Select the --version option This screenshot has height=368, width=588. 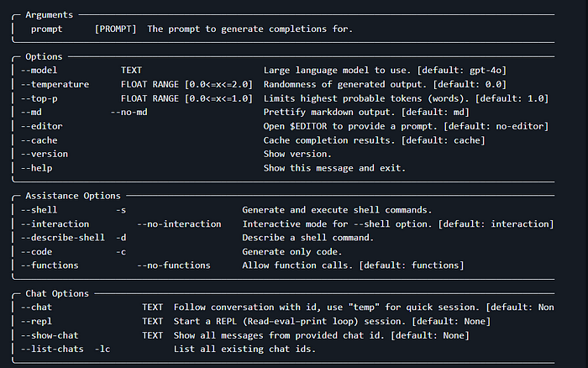click(x=45, y=155)
